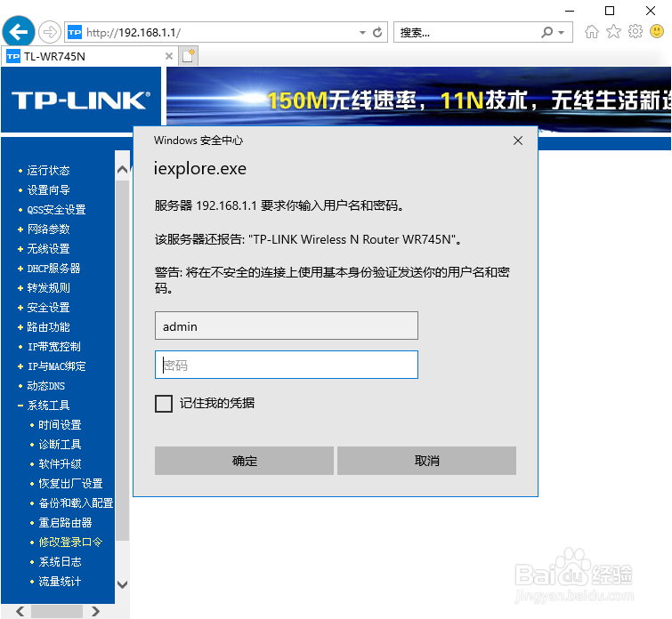Open address bar dropdown arrow

pos(362,33)
